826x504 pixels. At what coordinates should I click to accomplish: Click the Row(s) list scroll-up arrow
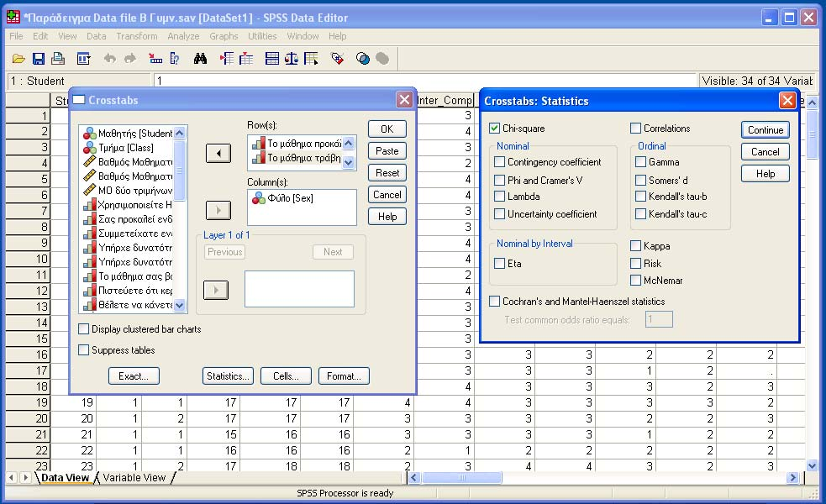[x=348, y=143]
